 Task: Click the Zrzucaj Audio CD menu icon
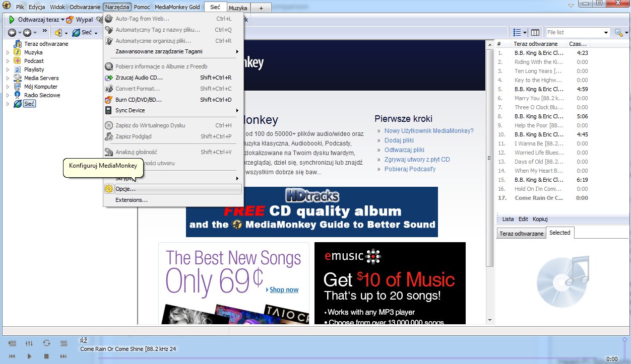tap(108, 78)
